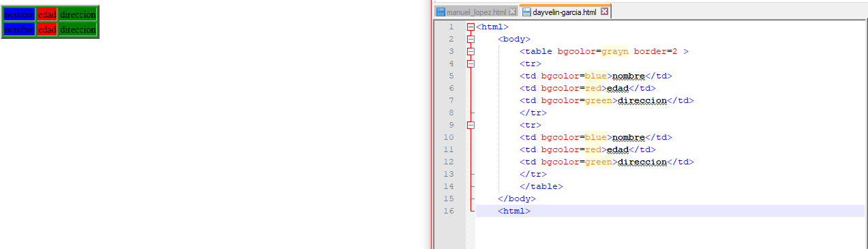Viewport: 868px width, 249px height.
Task: Click the highlighted <html> tag on line 16
Action: [x=514, y=211]
